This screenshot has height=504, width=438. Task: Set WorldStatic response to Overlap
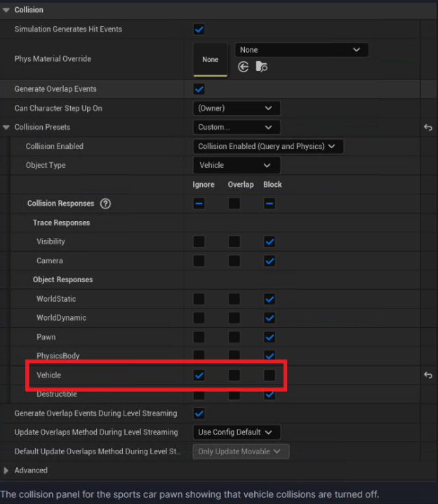(x=234, y=299)
